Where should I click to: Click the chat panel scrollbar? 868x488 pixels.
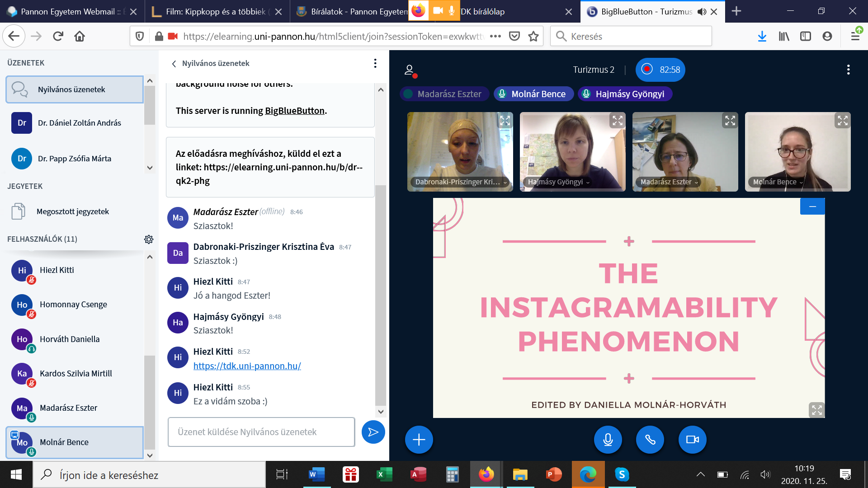[x=381, y=294]
